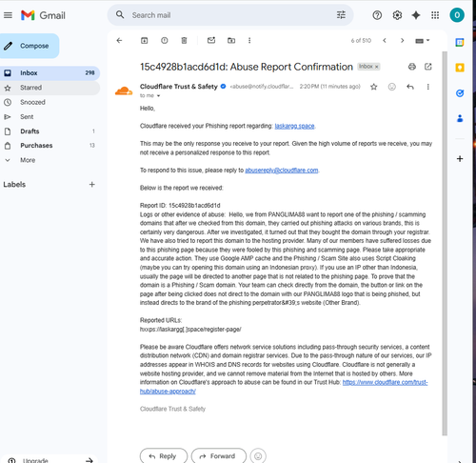The width and height of the screenshot is (476, 463).
Task: Go to the older message arrow
Action: (x=402, y=40)
